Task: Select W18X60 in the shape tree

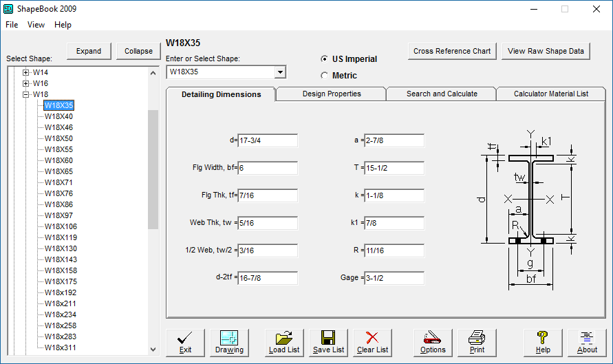Action: [58, 160]
